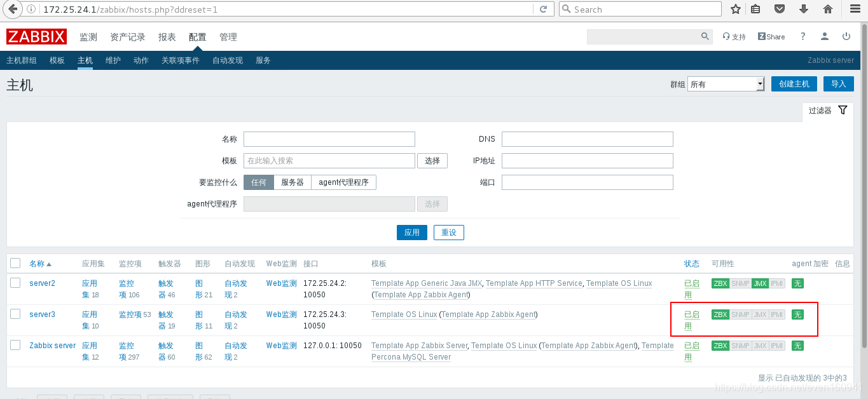Screen dimensions: 868x399
Task: Select the agent proxy option (agent代理程序)
Action: pos(344,182)
